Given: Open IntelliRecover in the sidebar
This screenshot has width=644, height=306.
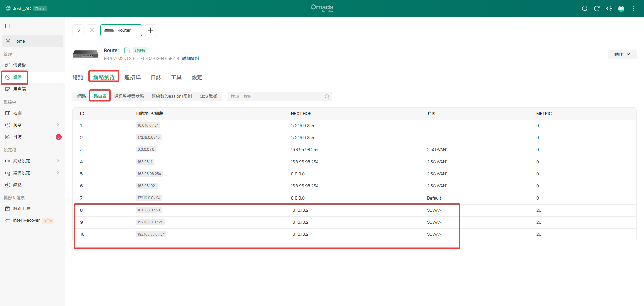Looking at the screenshot, I should (x=26, y=220).
